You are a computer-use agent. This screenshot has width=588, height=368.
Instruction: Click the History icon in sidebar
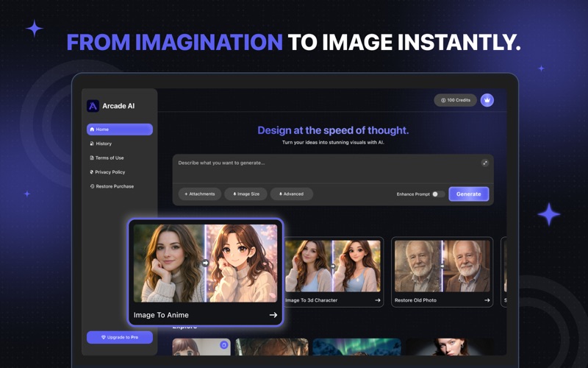pos(92,144)
